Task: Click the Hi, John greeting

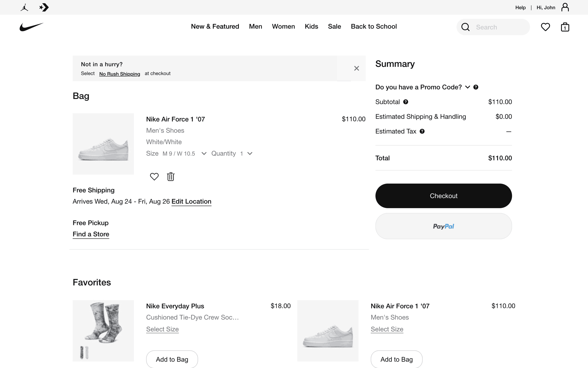Action: coord(546,7)
